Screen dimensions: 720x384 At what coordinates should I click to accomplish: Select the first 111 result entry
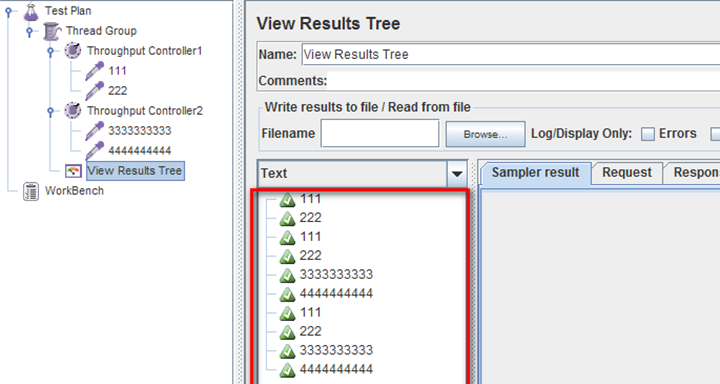pos(310,199)
